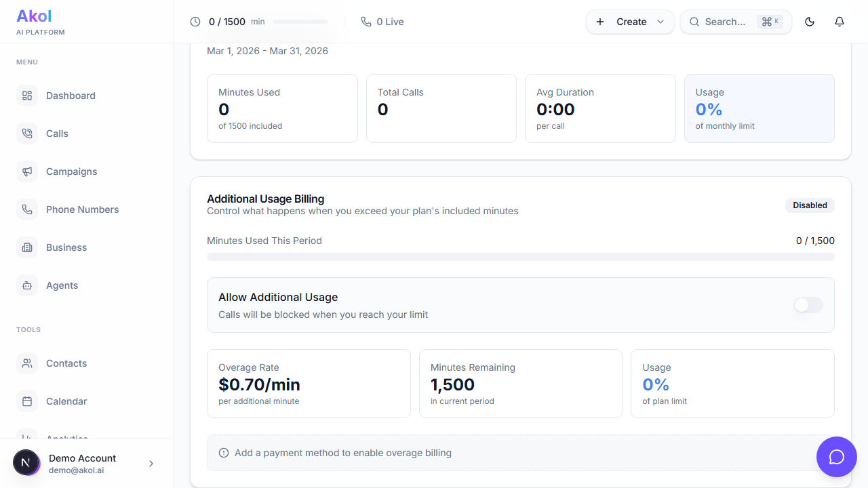
Task: Click the Minutes Used This Period progress bar
Action: tap(520, 257)
